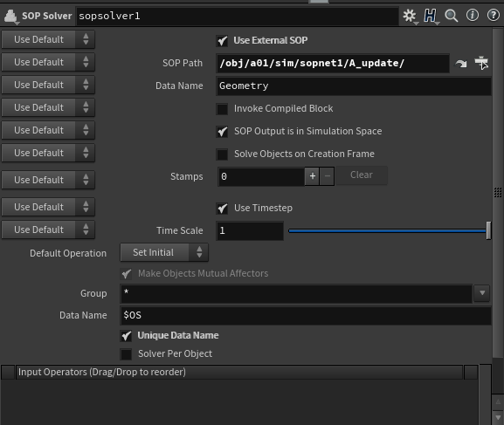Toggle the Use External SOP checkbox
Viewport: 504px width, 425px height.
point(223,41)
